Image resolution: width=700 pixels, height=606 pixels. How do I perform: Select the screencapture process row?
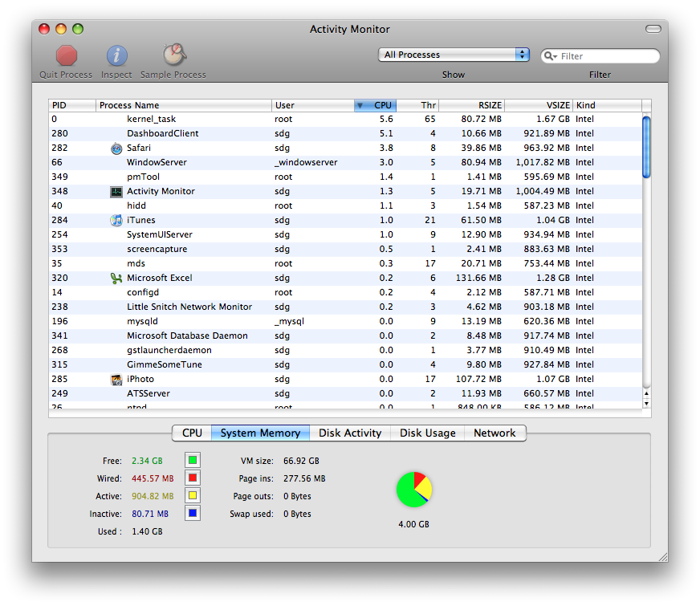tap(345, 249)
